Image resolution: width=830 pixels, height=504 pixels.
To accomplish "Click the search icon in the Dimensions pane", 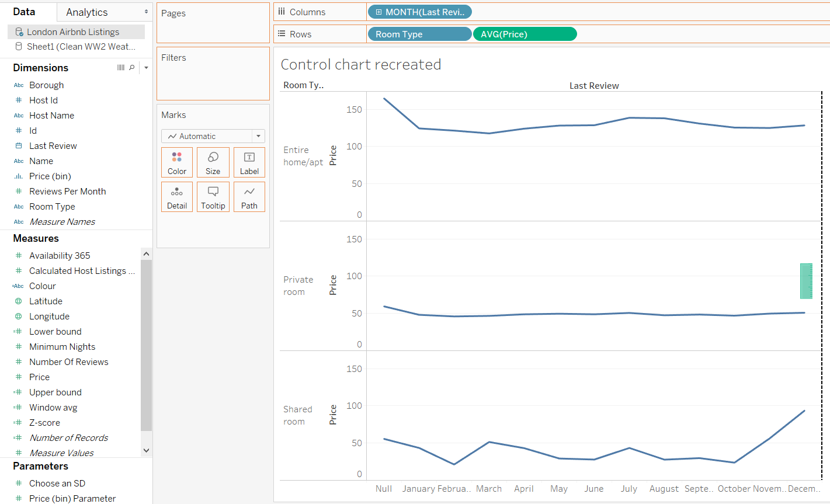I will click(x=131, y=68).
